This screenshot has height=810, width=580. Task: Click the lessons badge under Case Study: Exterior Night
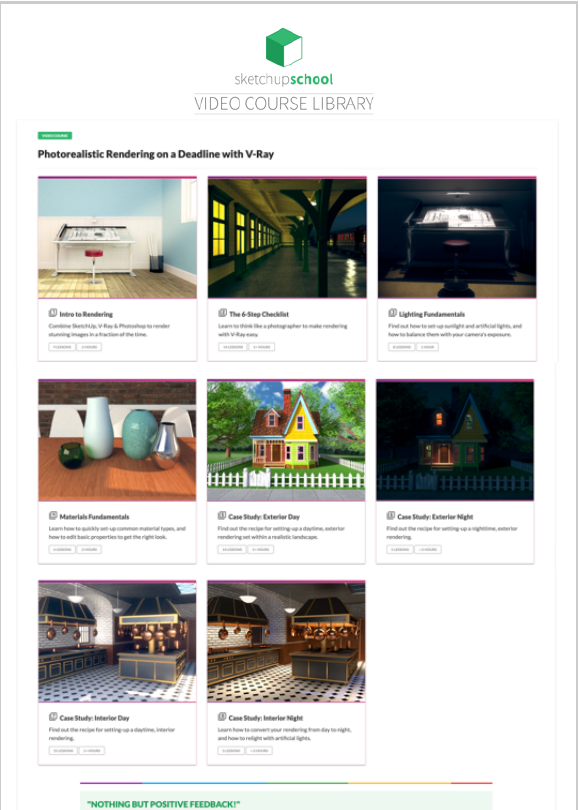click(400, 549)
